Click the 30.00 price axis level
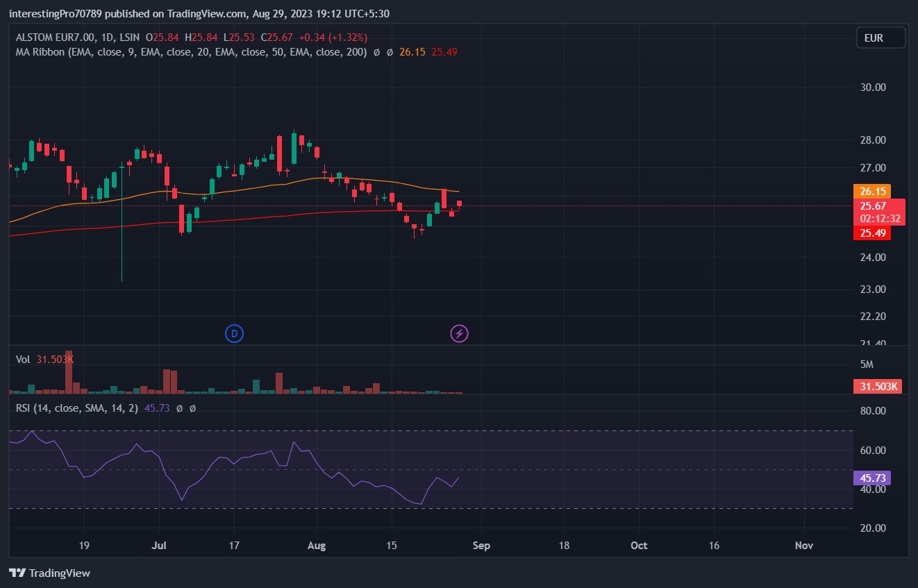This screenshot has height=588, width=918. pos(873,87)
